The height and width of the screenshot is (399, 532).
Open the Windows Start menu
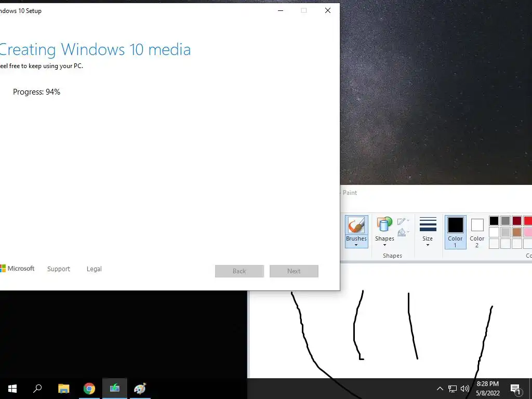click(x=12, y=389)
